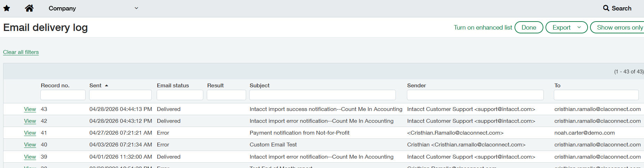Sort by Email status column header
The width and height of the screenshot is (644, 168).
click(x=173, y=86)
